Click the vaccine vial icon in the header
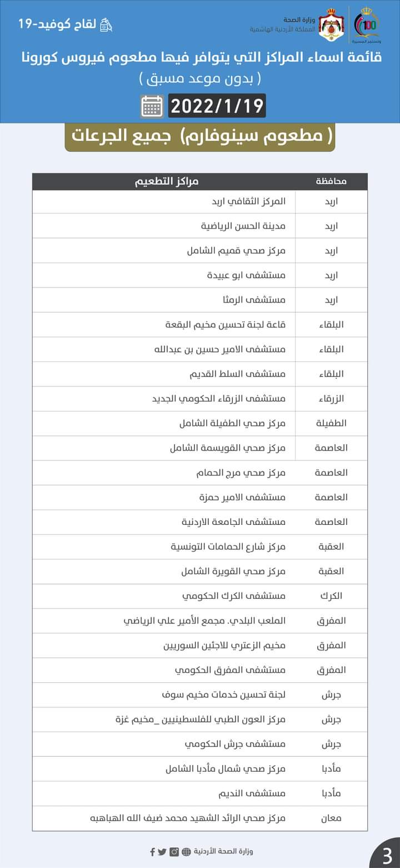The image size is (400, 868). [106, 25]
